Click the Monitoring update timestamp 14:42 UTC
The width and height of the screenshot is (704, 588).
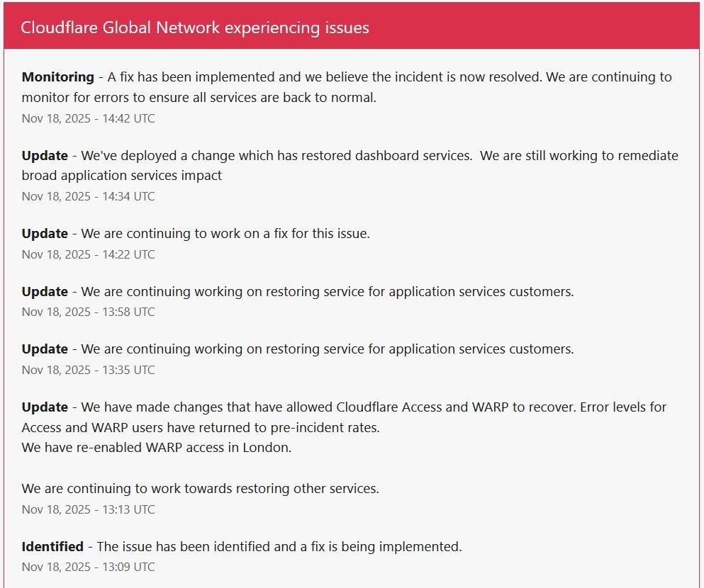coord(88,118)
